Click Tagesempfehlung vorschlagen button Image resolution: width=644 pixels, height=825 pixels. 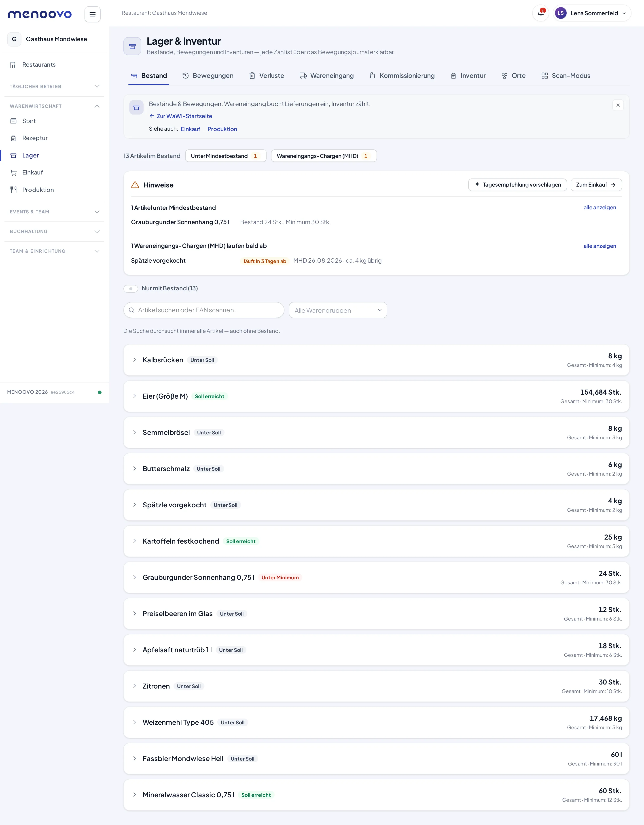[x=517, y=185]
